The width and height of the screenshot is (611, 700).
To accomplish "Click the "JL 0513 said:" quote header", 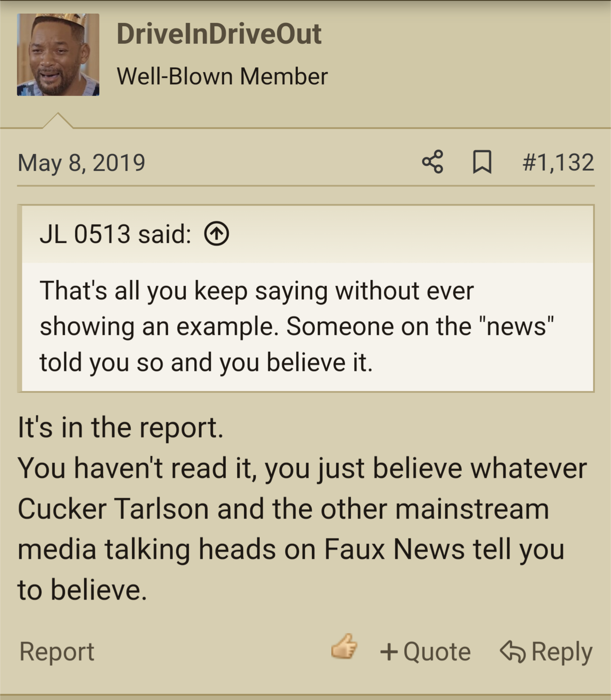I will [x=115, y=234].
